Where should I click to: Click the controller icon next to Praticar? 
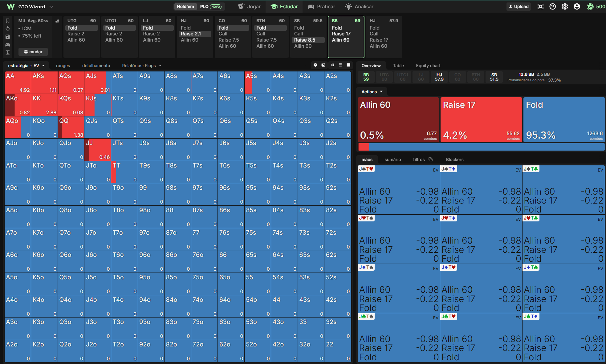pyautogui.click(x=311, y=6)
